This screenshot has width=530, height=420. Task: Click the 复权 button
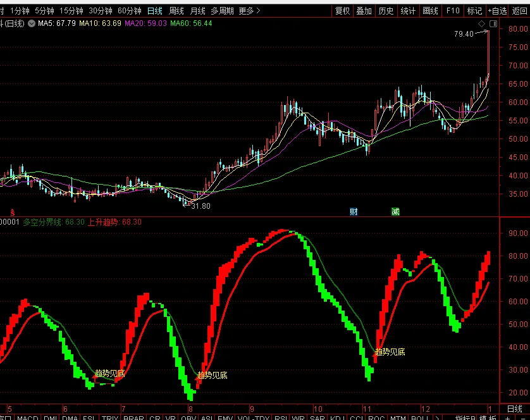coord(342,11)
